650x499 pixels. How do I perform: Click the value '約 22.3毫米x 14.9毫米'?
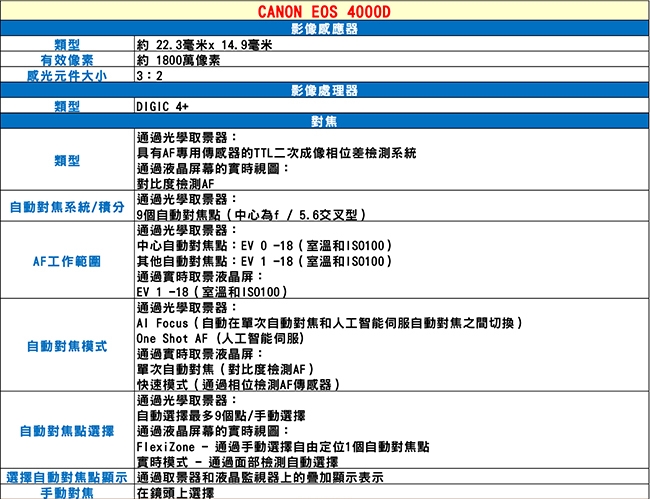click(x=204, y=44)
